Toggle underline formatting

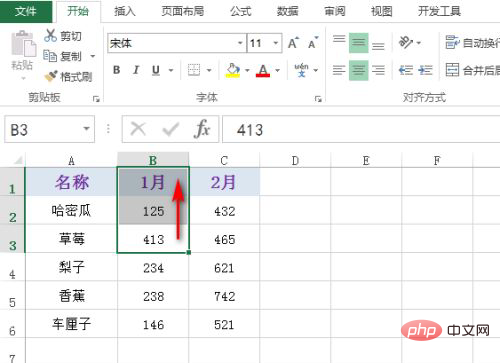[x=156, y=70]
